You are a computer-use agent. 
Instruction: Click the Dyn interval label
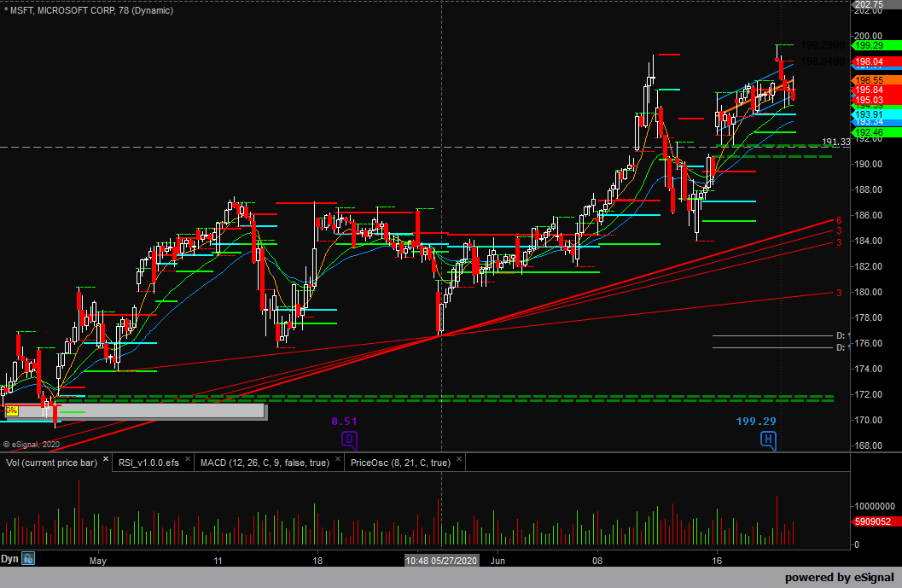(x=9, y=559)
